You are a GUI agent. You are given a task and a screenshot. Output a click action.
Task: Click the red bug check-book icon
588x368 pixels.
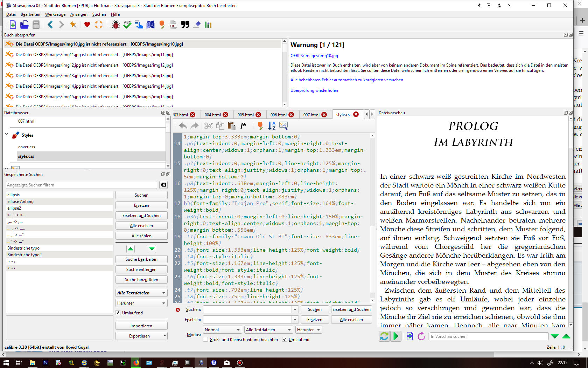(115, 25)
